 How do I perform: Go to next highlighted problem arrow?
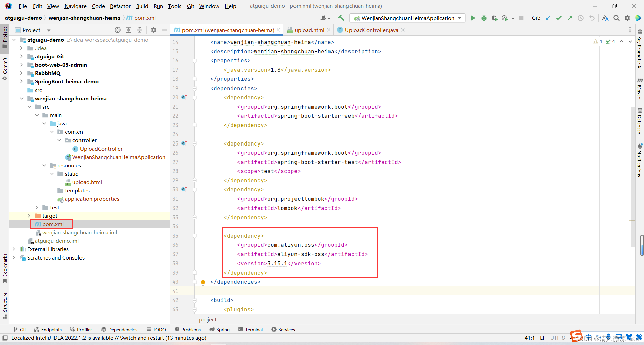pos(630,41)
